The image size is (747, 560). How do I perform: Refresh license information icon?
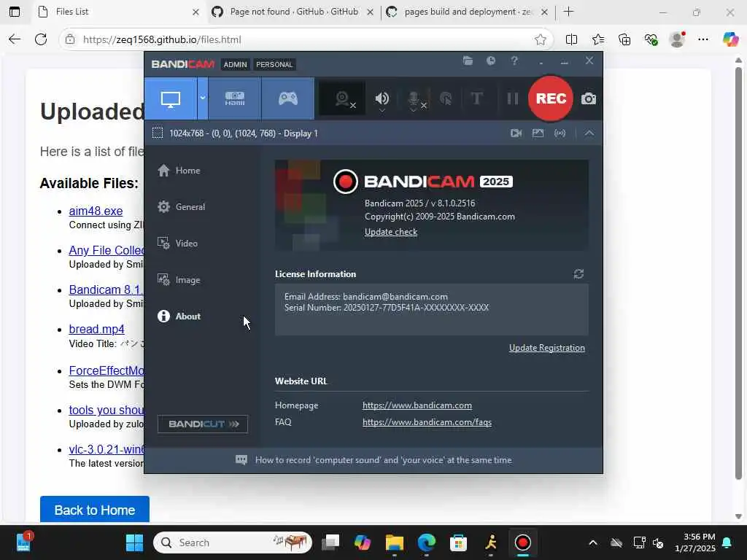(578, 274)
